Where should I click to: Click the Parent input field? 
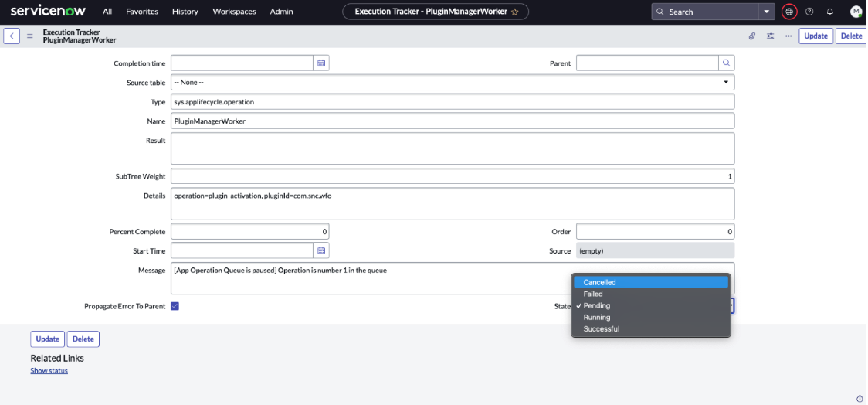648,63
